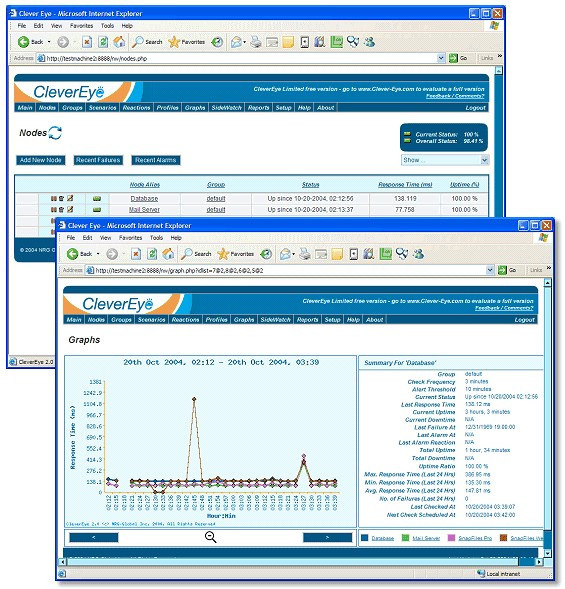Select Graphs tab in front window navigation
Viewport: 565px width, 589px height.
tap(244, 320)
